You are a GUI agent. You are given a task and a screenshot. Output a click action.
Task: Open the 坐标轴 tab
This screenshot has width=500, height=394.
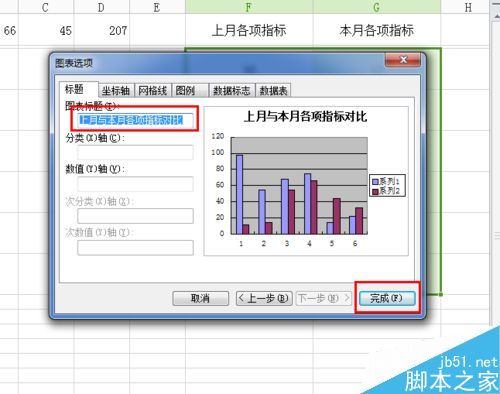[116, 90]
